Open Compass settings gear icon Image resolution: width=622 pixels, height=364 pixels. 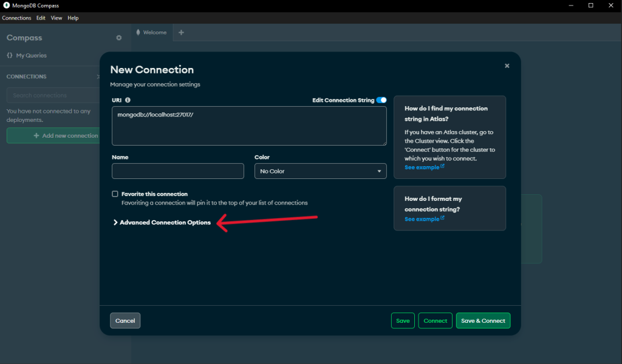click(x=118, y=38)
